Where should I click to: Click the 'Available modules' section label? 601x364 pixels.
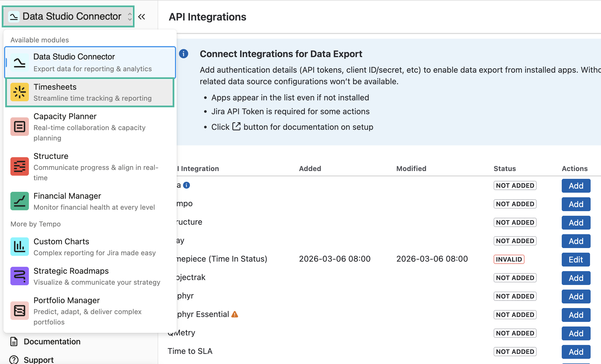coord(40,40)
